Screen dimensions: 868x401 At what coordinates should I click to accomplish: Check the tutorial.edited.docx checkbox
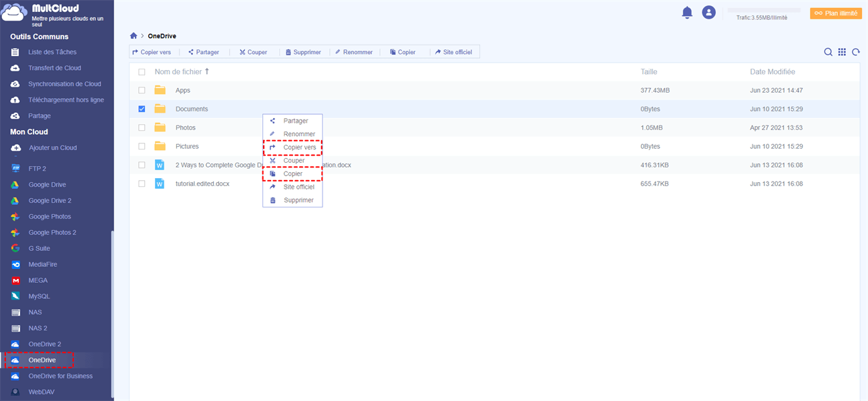point(142,183)
